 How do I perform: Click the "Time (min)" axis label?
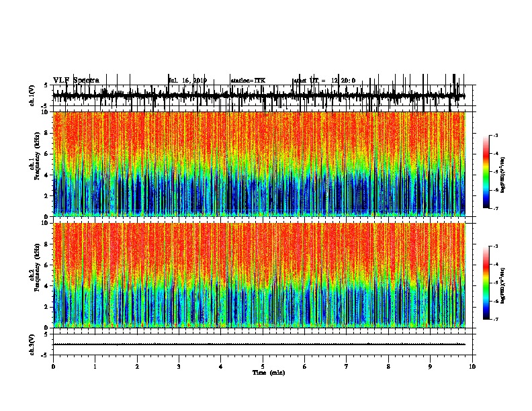click(x=269, y=373)
